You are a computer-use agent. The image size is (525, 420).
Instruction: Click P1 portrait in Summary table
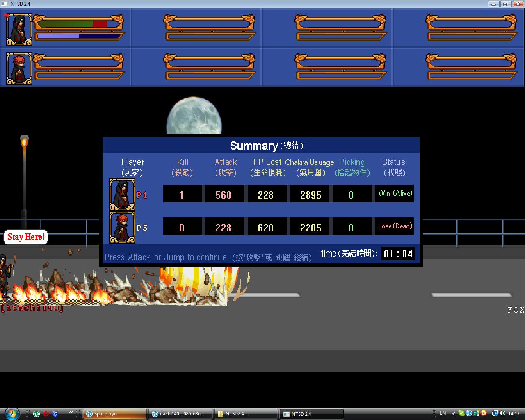(x=122, y=195)
